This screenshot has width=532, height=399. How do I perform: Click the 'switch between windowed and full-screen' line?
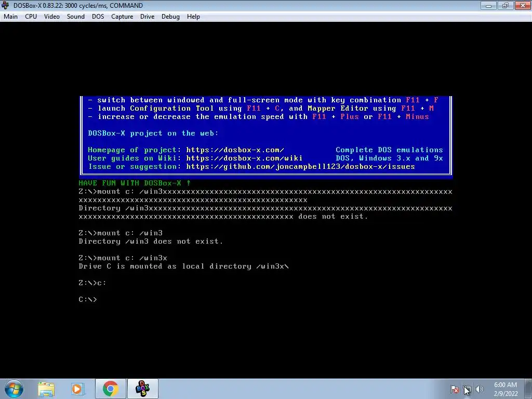(x=263, y=100)
